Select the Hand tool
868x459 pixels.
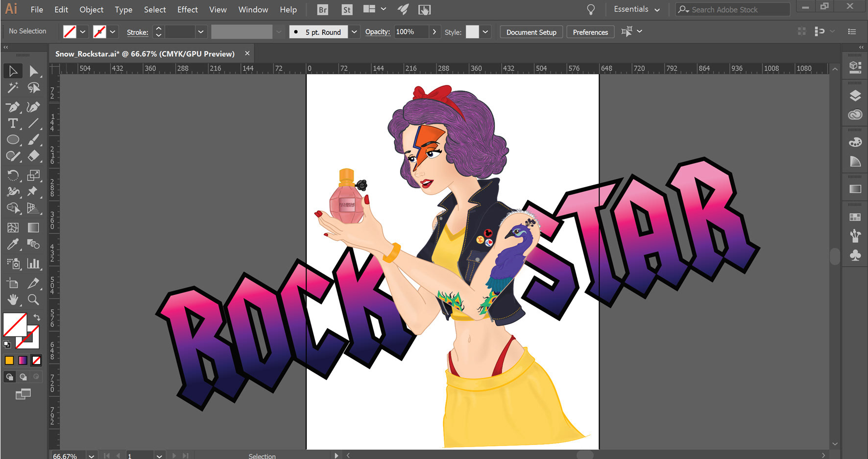[13, 299]
